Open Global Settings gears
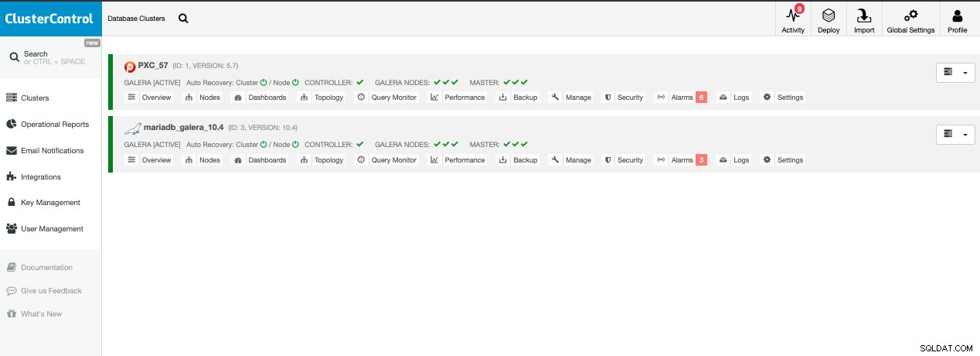The image size is (980, 356). (x=910, y=19)
